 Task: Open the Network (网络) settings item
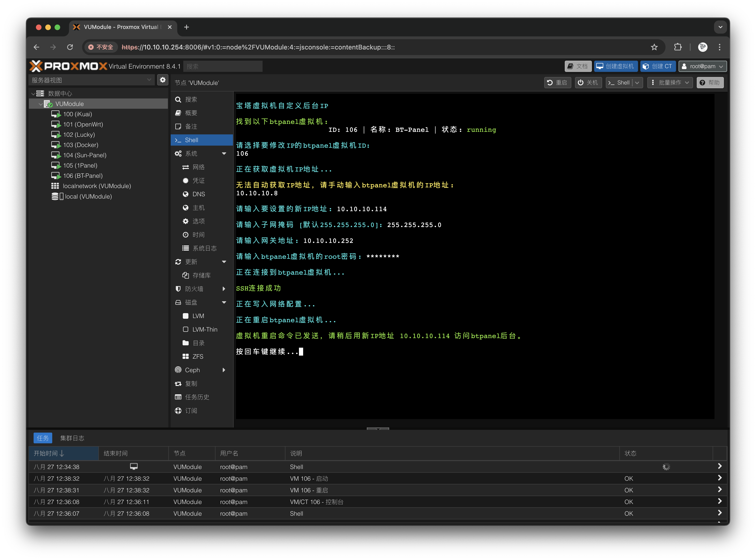[198, 167]
